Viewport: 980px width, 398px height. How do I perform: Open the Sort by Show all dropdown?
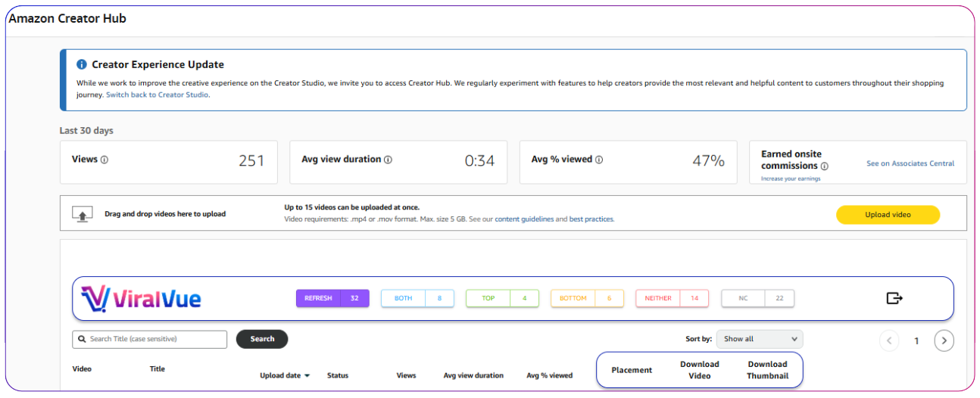[760, 339]
